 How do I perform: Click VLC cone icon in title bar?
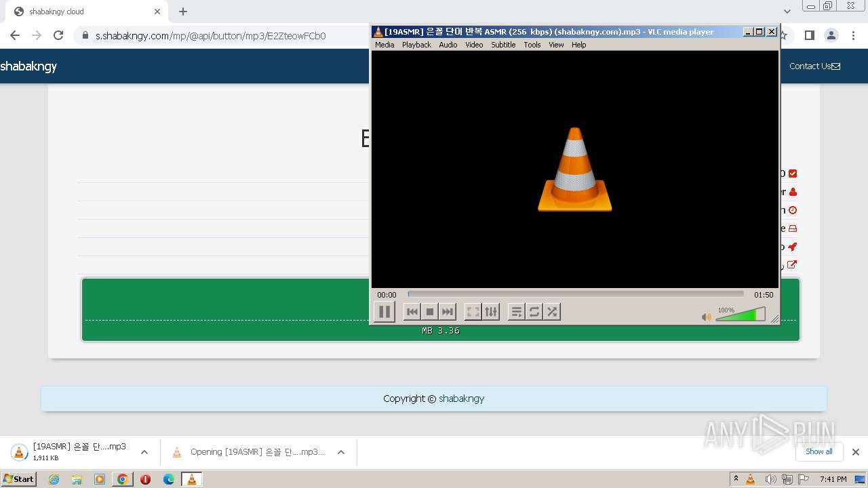(378, 32)
